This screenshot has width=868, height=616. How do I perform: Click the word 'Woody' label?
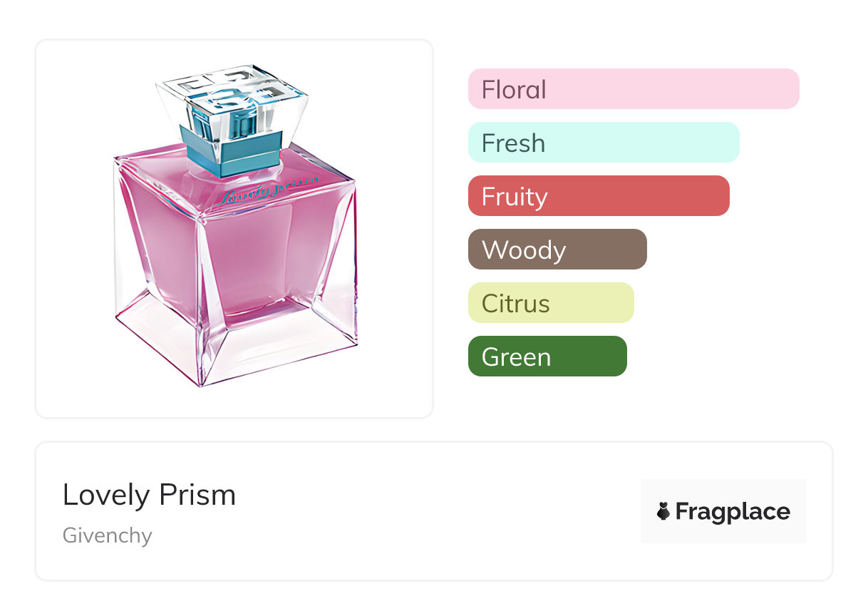[x=524, y=250]
